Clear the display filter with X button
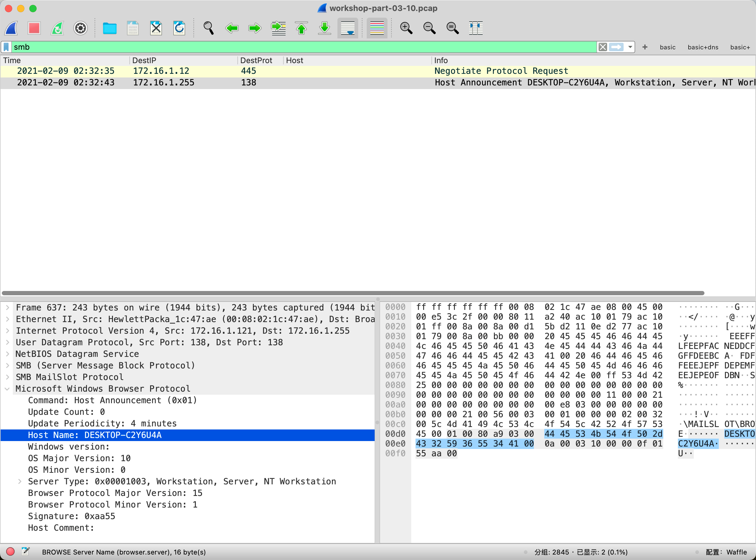Screen dimensions: 756x560 tap(603, 47)
